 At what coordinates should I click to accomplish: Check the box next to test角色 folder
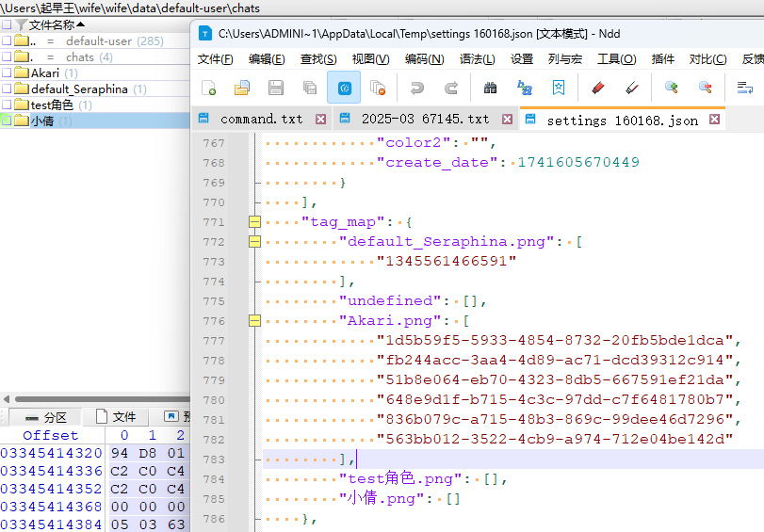click(x=7, y=105)
